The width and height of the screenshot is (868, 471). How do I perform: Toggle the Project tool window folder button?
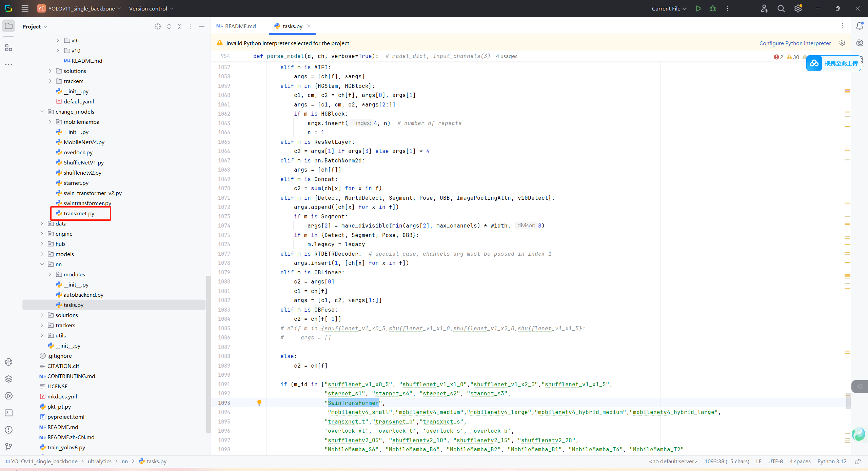click(9, 26)
